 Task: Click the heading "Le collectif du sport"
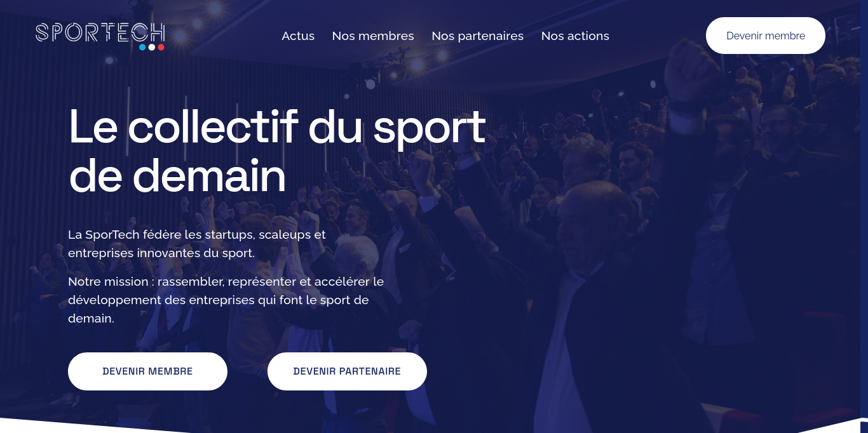[x=277, y=126]
